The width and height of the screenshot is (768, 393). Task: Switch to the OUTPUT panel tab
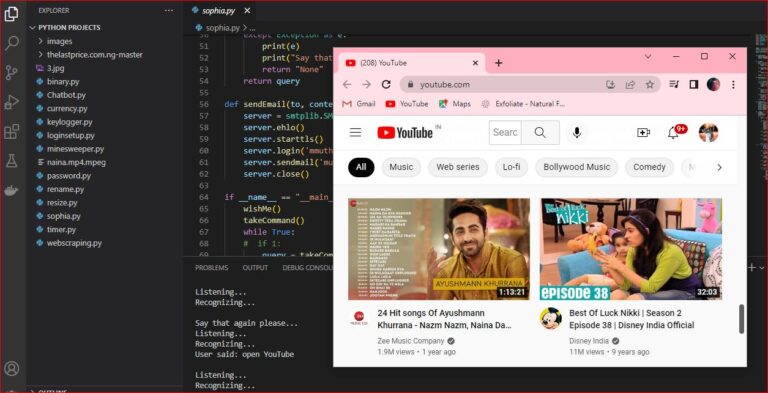(255, 268)
